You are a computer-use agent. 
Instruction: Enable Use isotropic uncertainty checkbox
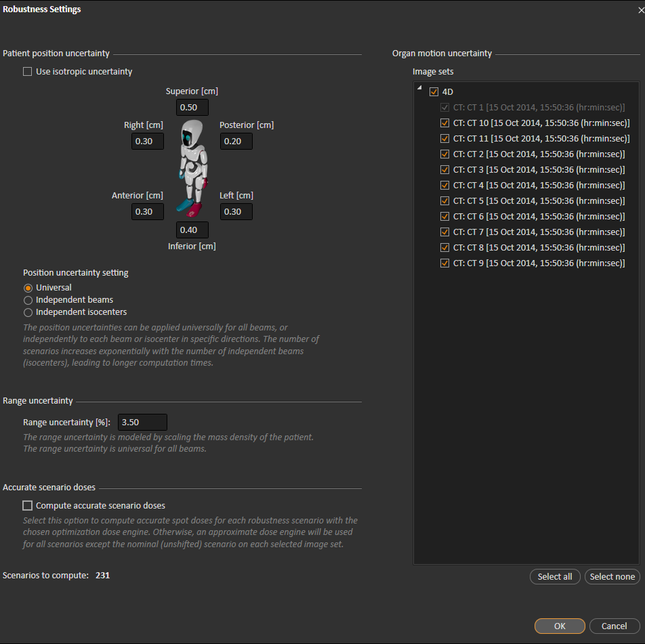coord(28,72)
